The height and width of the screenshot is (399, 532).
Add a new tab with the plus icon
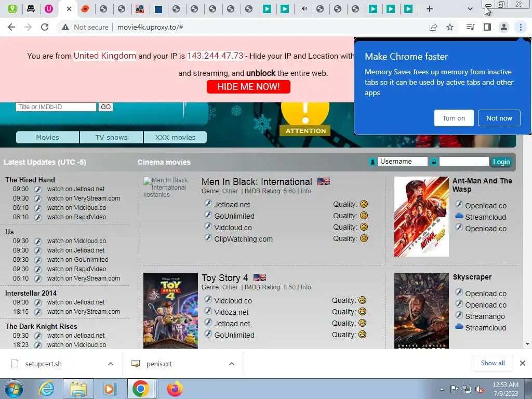click(430, 9)
